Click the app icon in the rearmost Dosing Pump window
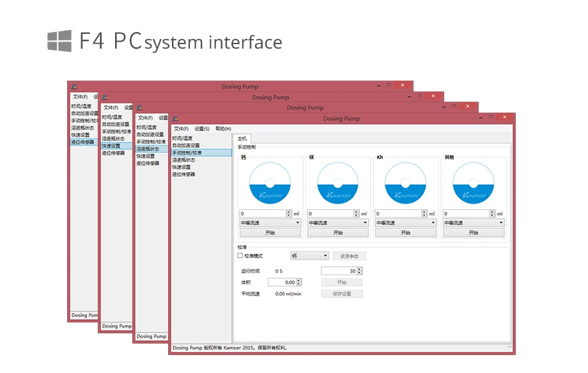 [x=74, y=86]
